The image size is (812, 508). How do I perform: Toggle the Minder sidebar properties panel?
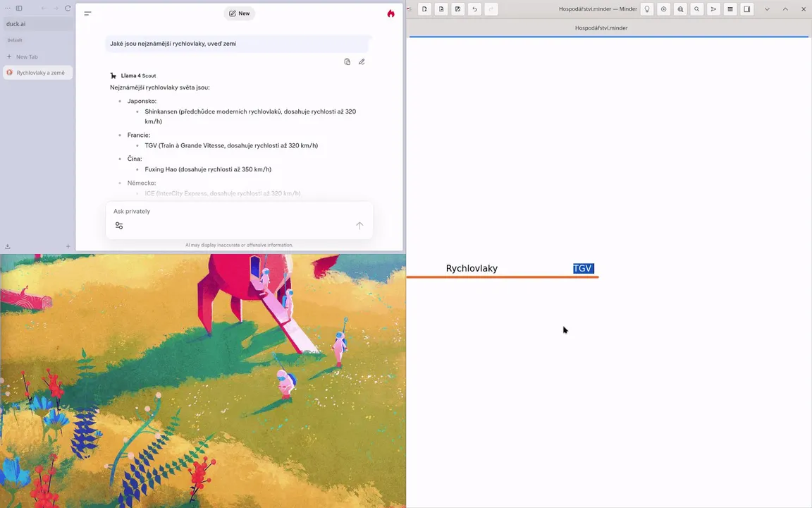click(x=746, y=9)
